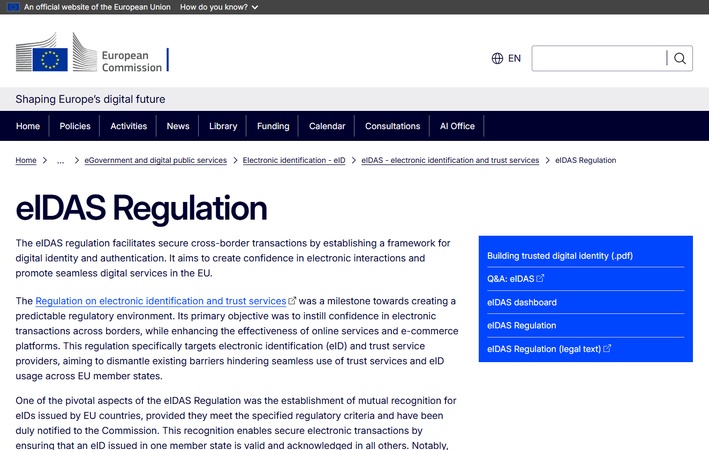Open eIDAS - electronic identification and trust services breadcrumb
The width and height of the screenshot is (709, 450).
[x=450, y=160]
